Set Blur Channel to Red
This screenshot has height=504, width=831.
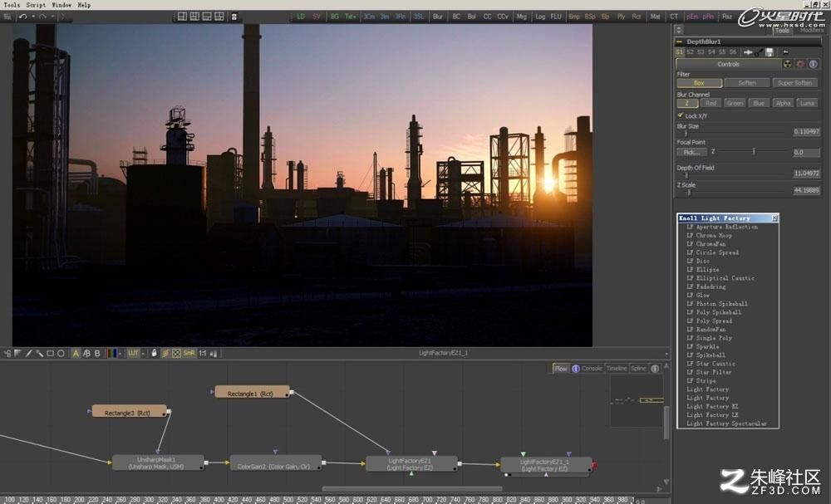711,103
